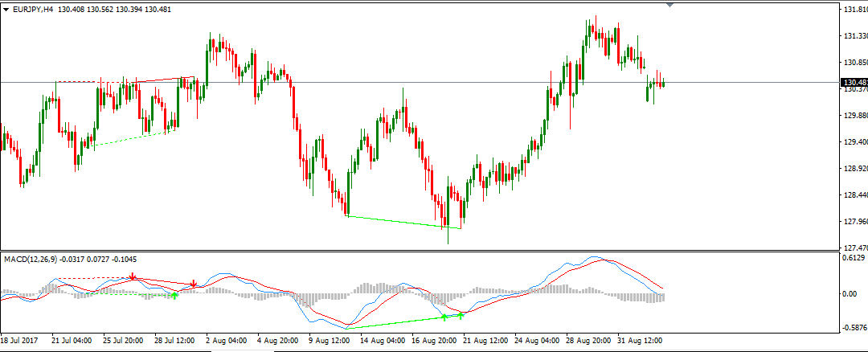Screen dimensions: 868x352
Task: Click the chart shift triangle marker at top
Action: [670, 5]
